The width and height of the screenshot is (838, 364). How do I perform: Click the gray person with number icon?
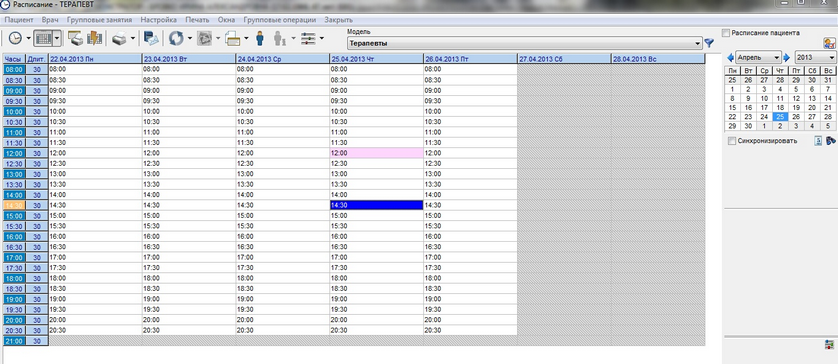[x=280, y=38]
